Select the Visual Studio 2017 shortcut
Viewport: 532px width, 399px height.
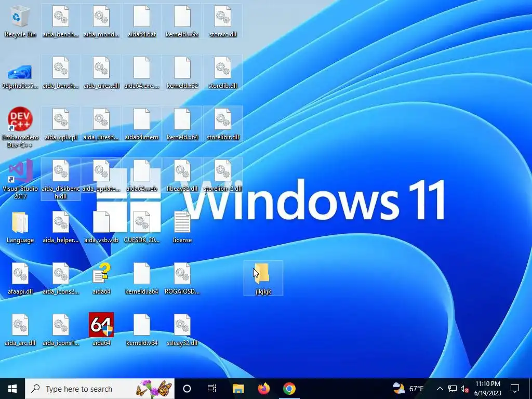coord(20,179)
